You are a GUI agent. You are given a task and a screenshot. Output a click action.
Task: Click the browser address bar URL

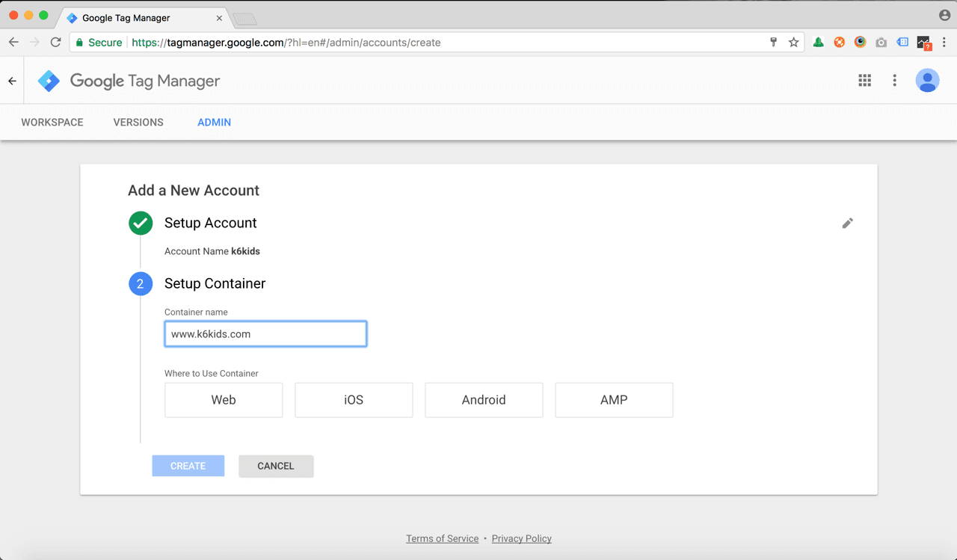(286, 43)
